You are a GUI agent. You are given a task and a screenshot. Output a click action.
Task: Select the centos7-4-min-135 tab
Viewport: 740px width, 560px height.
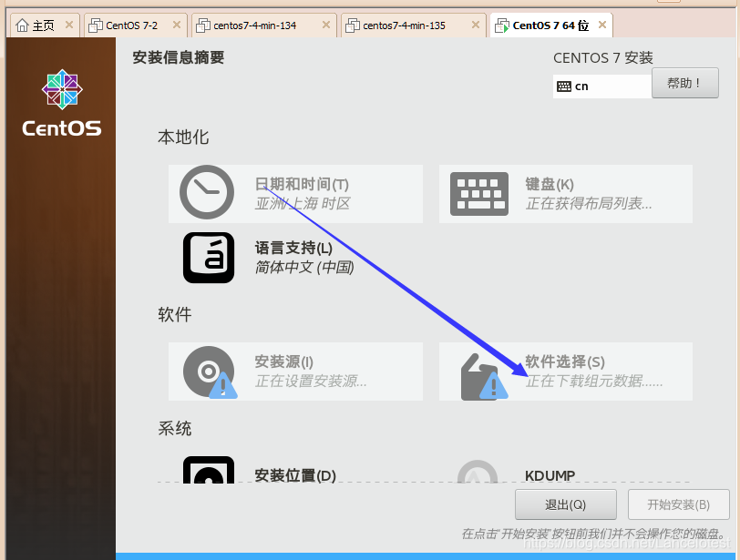tap(410, 25)
